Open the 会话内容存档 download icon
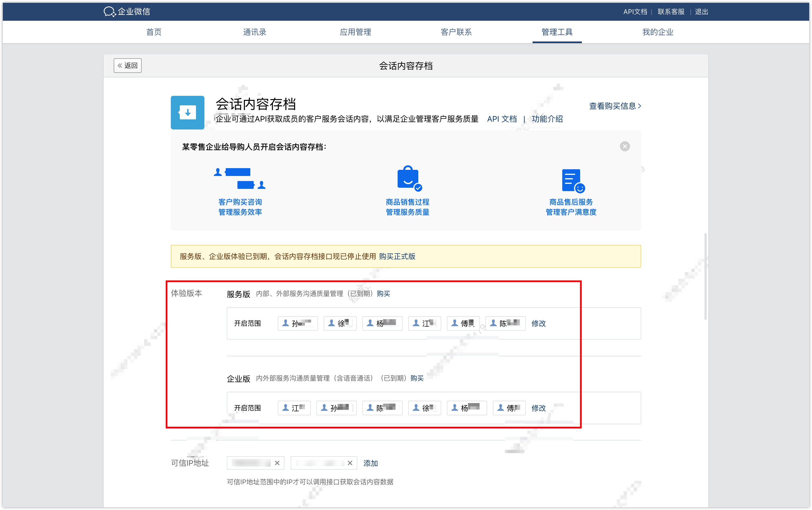 tap(187, 112)
